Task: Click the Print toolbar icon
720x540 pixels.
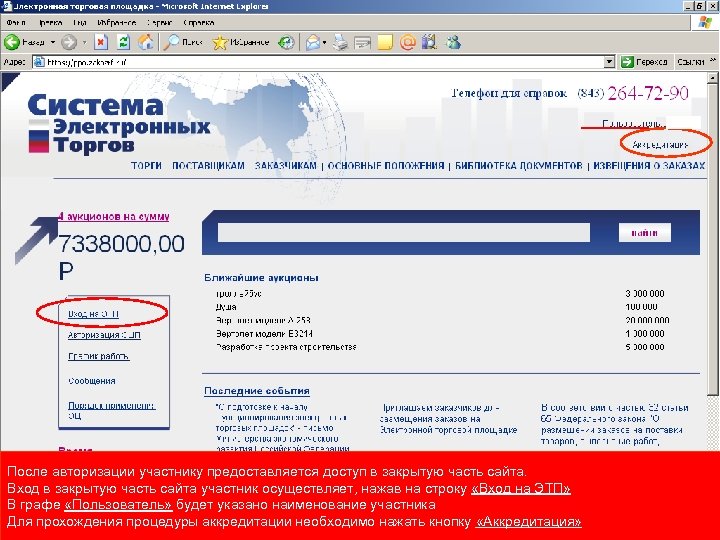Action: tap(340, 42)
